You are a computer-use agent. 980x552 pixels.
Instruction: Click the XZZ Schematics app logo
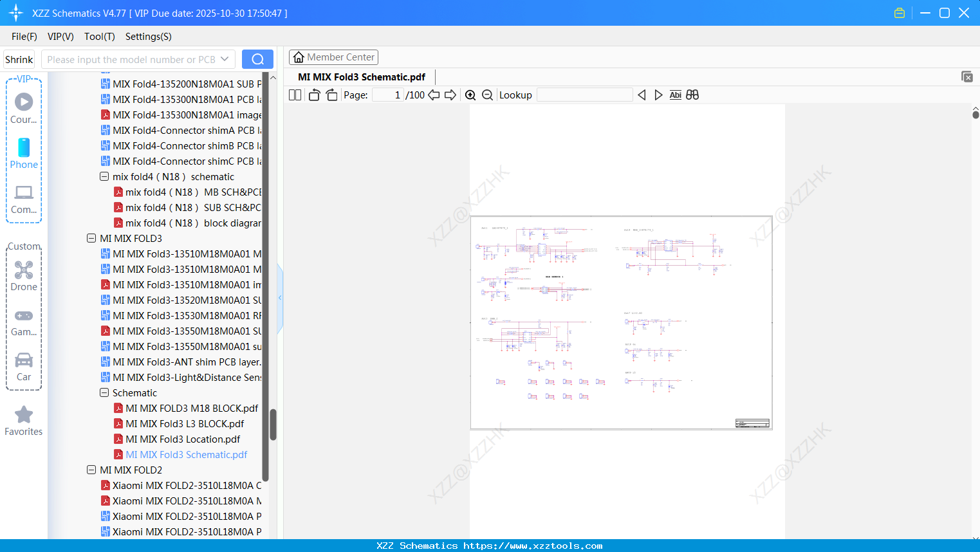coord(15,13)
